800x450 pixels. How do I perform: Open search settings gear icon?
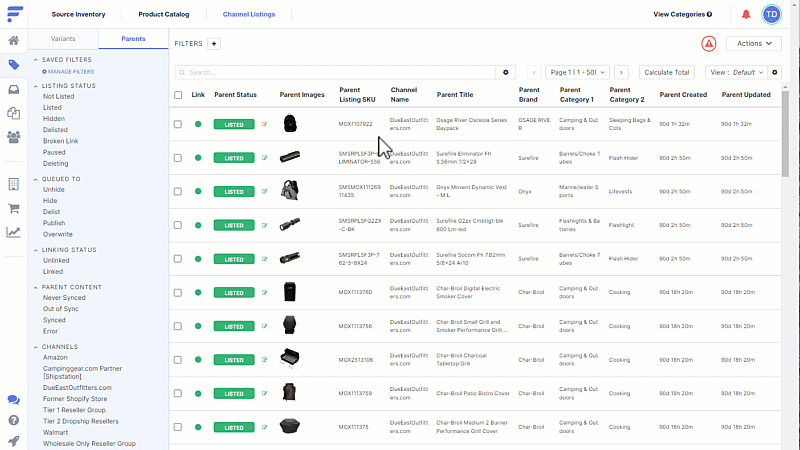pyautogui.click(x=506, y=72)
